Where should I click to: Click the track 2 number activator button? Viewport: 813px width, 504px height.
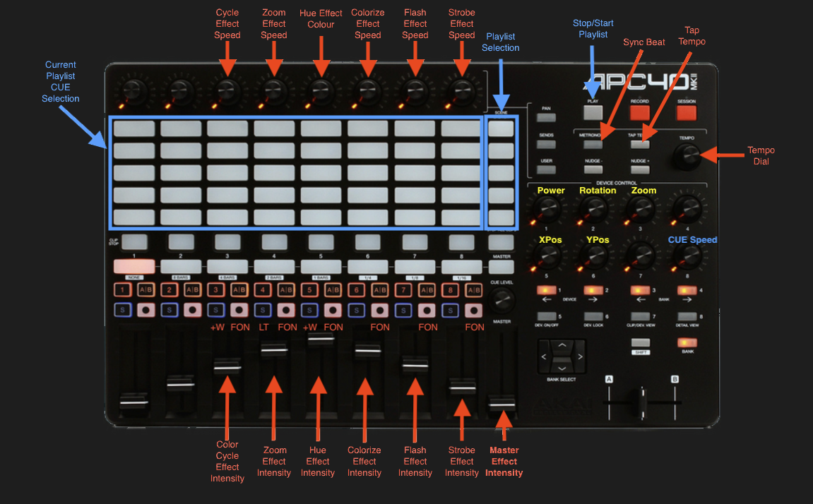coord(169,290)
